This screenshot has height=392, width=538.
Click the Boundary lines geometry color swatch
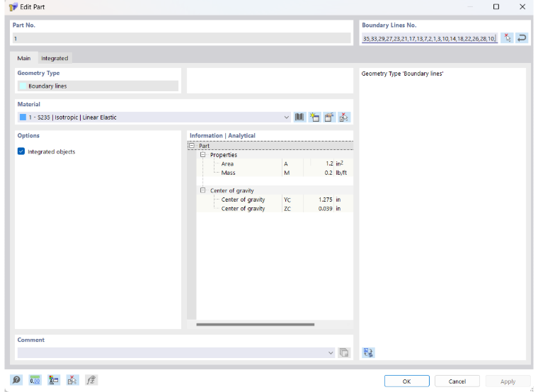click(x=23, y=86)
